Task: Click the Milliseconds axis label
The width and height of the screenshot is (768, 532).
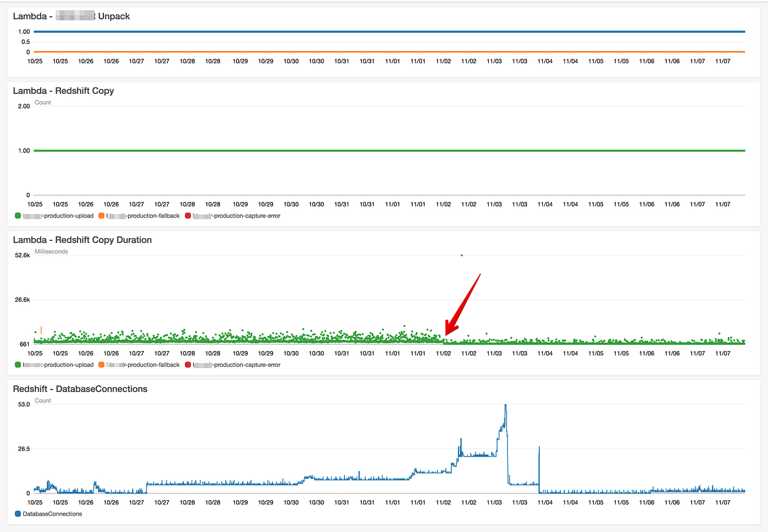Action: [50, 251]
